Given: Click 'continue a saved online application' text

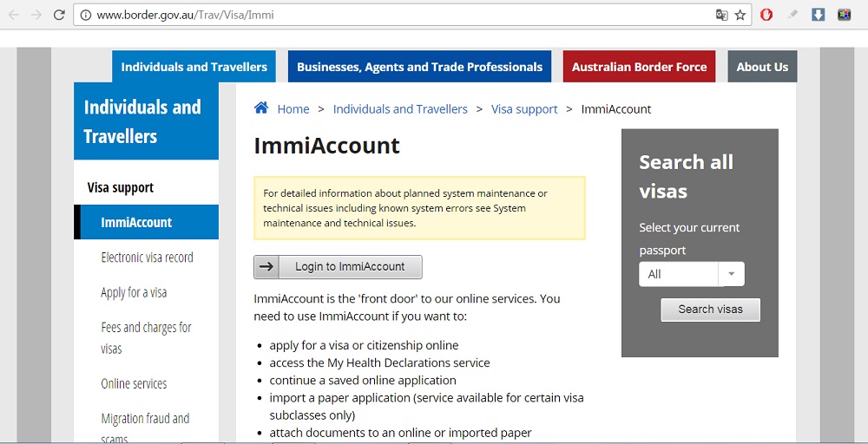Looking at the screenshot, I should (363, 381).
